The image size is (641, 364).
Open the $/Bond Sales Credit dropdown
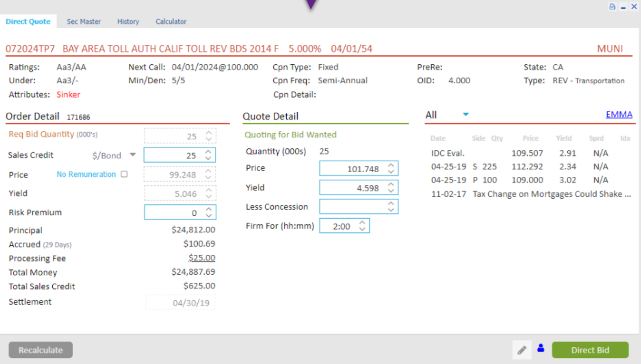point(132,155)
